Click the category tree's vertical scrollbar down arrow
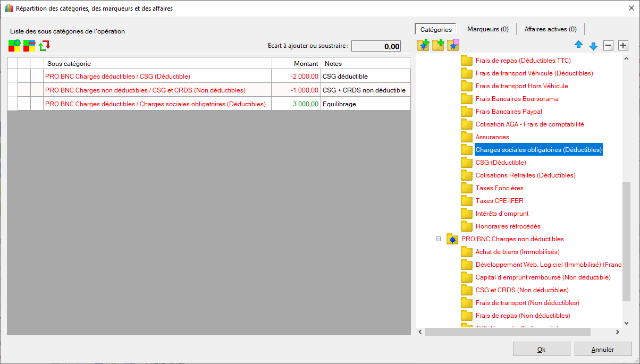The height and width of the screenshot is (364, 640). click(x=626, y=323)
